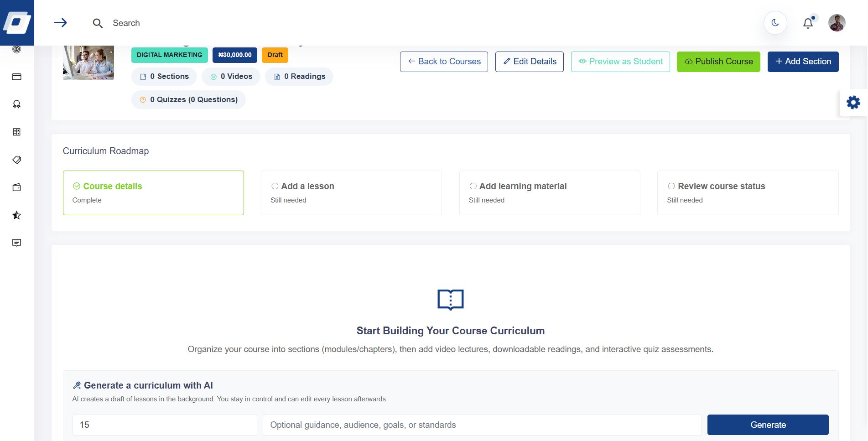
Task: Toggle dark mode with the moon icon
Action: 775,23
